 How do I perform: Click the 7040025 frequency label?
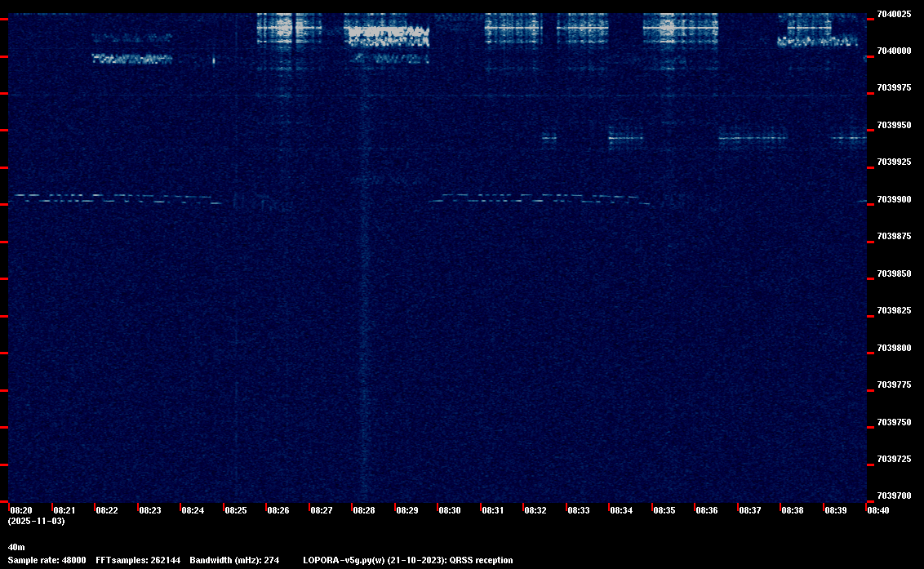coord(894,14)
